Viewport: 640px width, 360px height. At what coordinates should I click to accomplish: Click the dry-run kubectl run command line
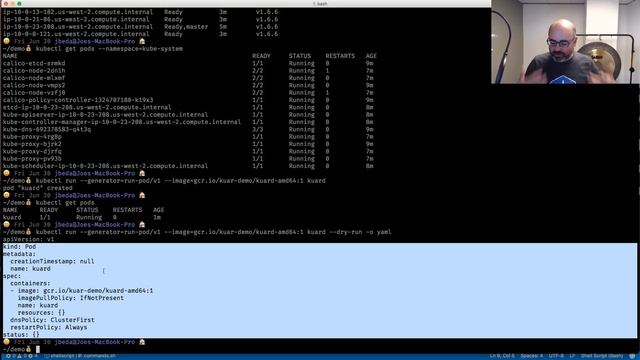click(213, 232)
